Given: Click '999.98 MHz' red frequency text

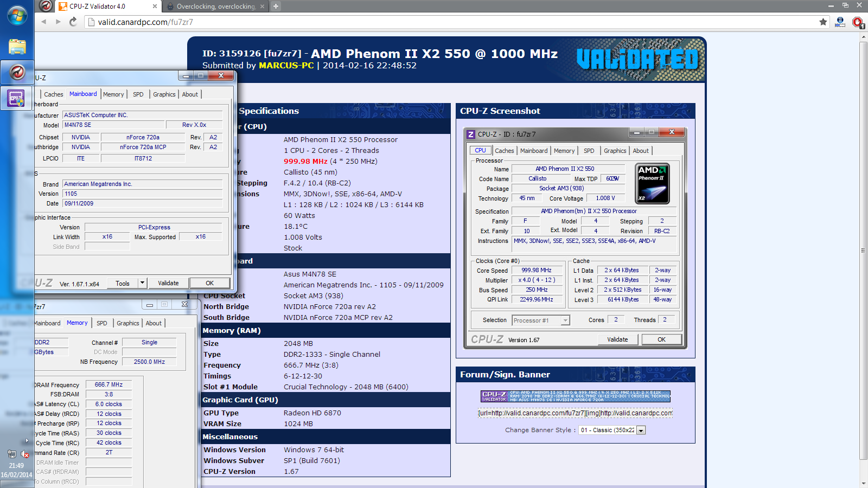Looking at the screenshot, I should (305, 162).
